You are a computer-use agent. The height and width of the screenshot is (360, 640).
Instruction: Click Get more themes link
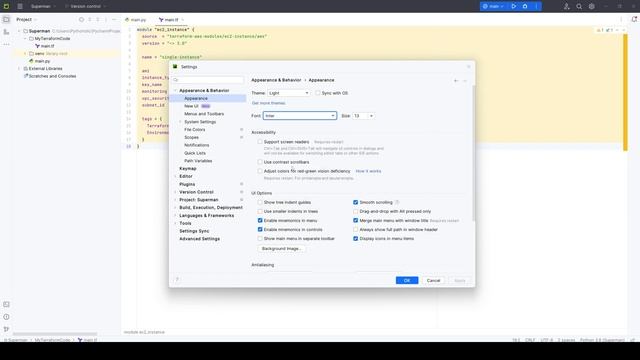point(268,103)
